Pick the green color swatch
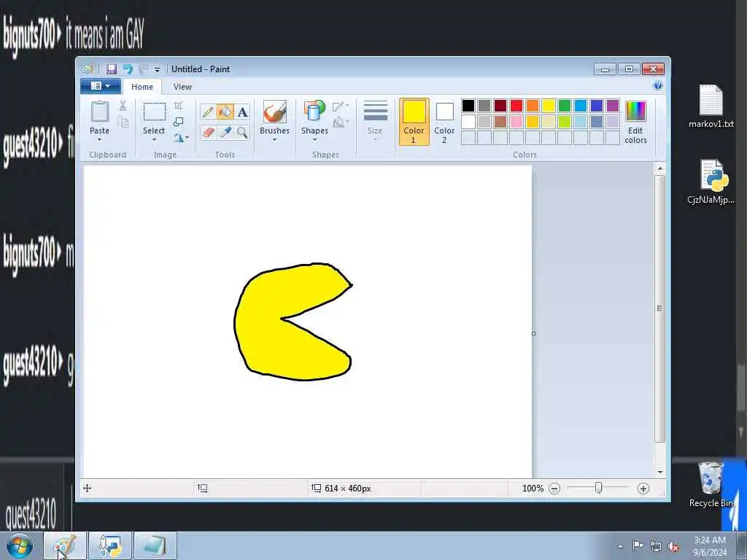747x560 pixels. point(565,105)
